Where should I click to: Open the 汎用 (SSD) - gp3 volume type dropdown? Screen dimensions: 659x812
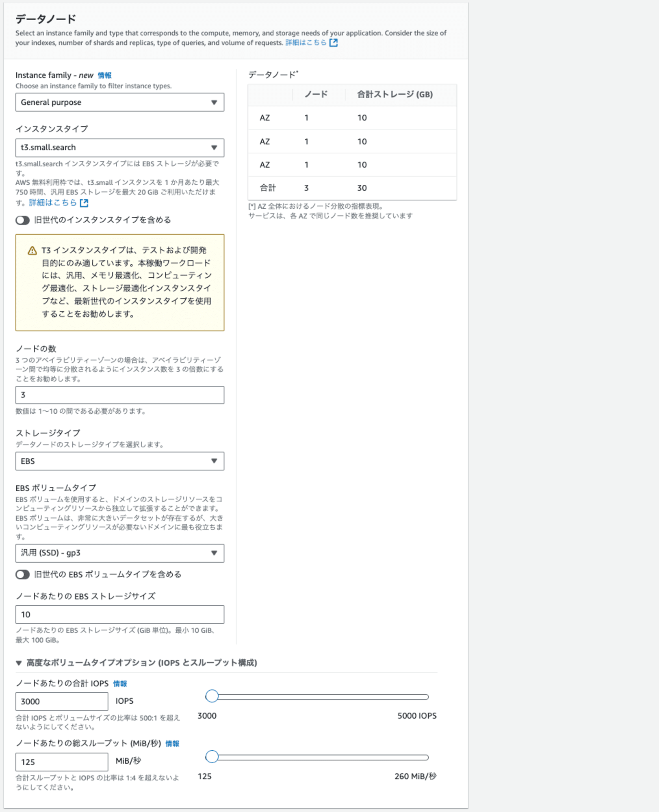click(119, 553)
